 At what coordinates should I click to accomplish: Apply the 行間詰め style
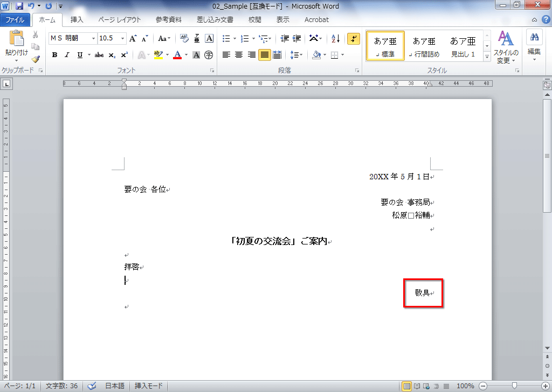[424, 46]
